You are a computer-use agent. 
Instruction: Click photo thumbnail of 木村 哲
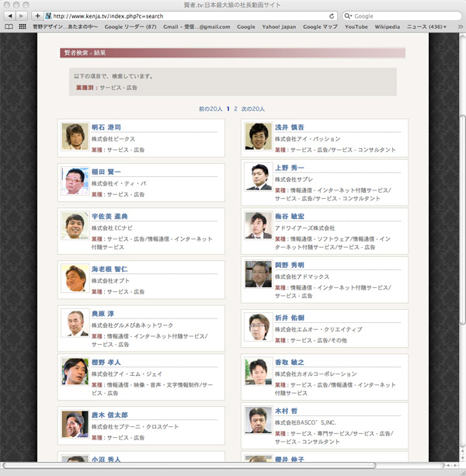click(259, 420)
